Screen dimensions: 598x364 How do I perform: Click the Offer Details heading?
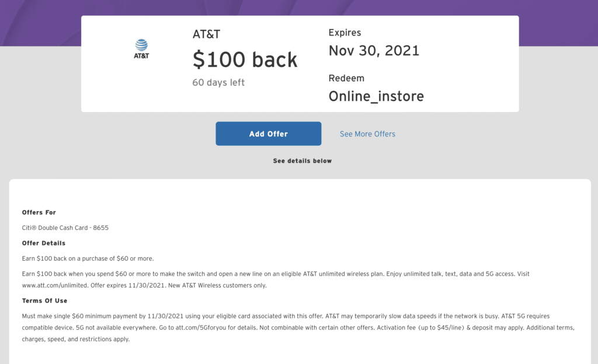click(x=43, y=243)
